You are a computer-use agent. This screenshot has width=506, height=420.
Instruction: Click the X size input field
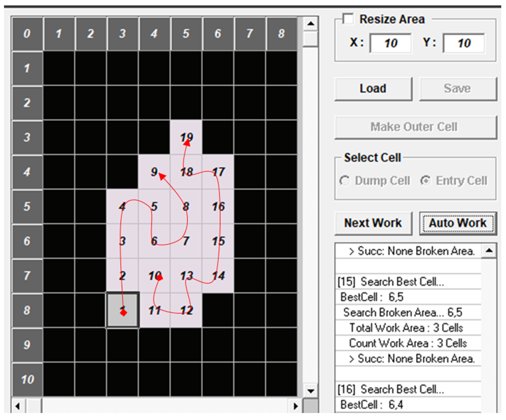tap(390, 43)
